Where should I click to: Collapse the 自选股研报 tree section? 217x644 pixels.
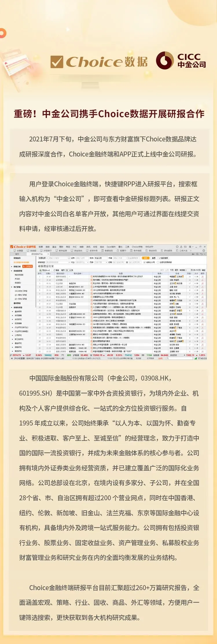(x=11, y=271)
